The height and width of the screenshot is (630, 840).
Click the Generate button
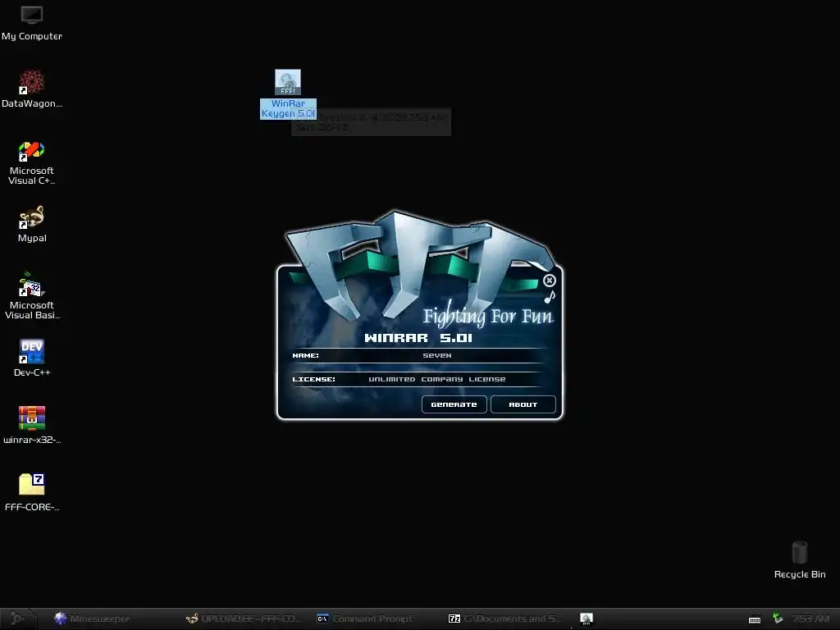tap(454, 404)
